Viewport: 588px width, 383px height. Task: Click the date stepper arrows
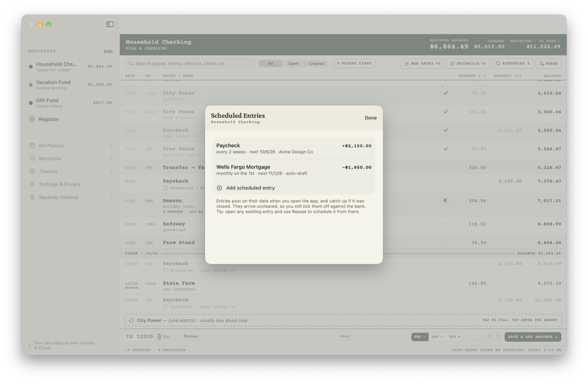159,336
